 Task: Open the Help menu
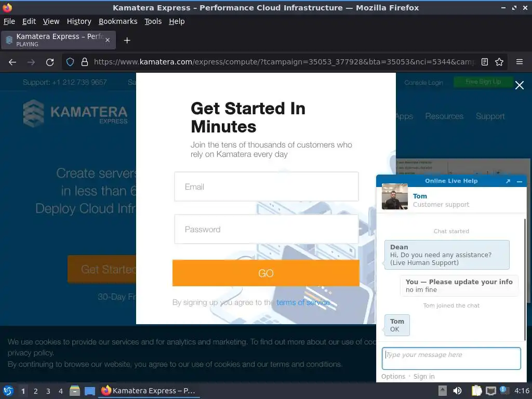[177, 21]
